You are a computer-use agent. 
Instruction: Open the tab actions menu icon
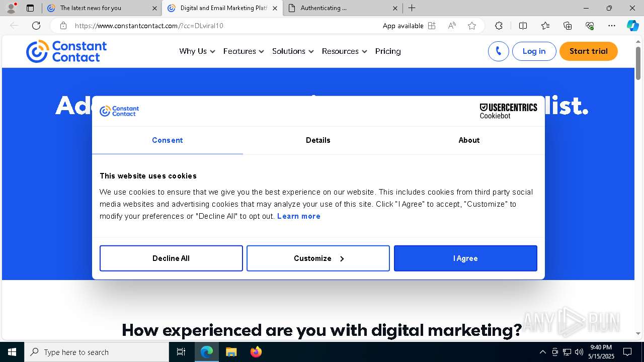pyautogui.click(x=30, y=8)
